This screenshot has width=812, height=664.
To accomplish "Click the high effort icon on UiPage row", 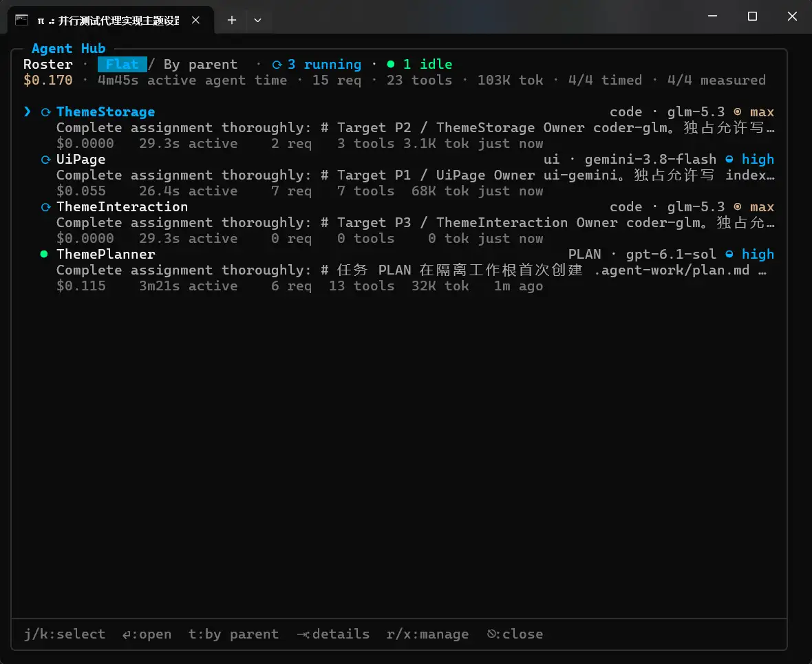I will pos(729,160).
